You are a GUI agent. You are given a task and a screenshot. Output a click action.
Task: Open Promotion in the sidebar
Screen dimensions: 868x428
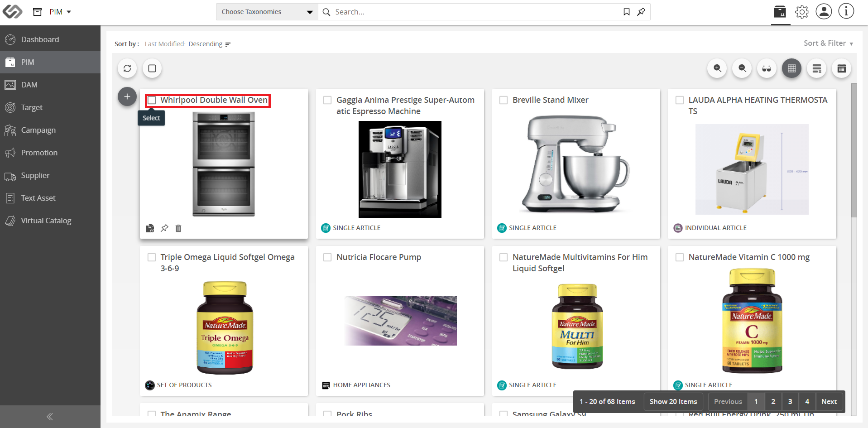50,153
